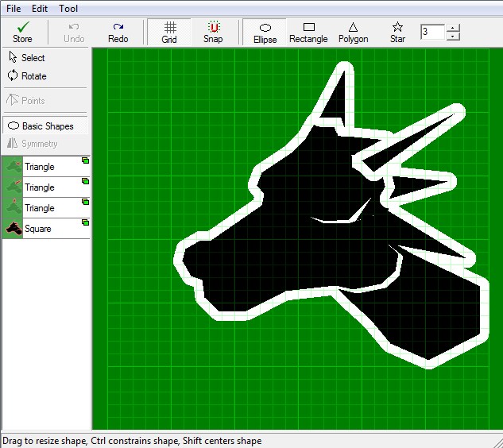The image size is (503, 448).
Task: Click the green layer icon on Square row
Action: tap(85, 222)
